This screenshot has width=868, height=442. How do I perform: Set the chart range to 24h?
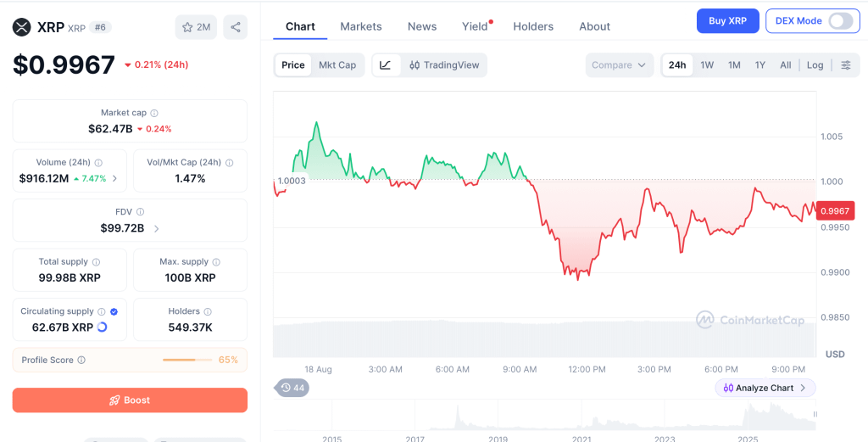click(677, 65)
